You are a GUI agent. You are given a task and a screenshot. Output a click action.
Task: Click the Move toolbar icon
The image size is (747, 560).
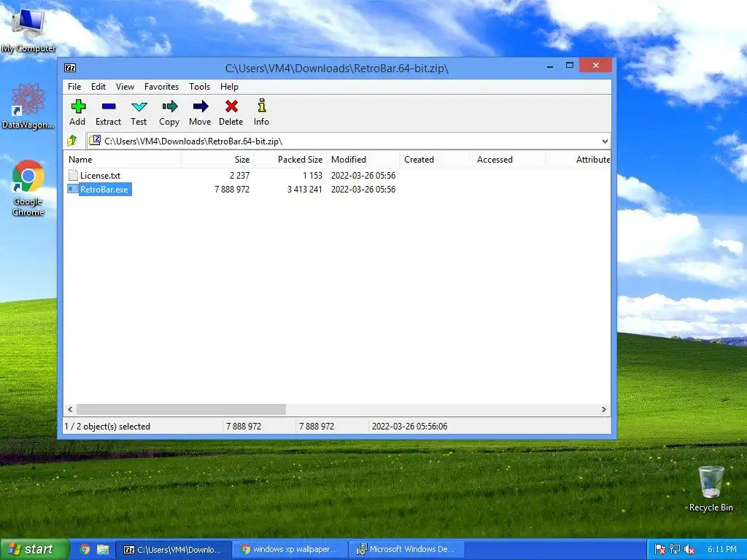pos(200,106)
